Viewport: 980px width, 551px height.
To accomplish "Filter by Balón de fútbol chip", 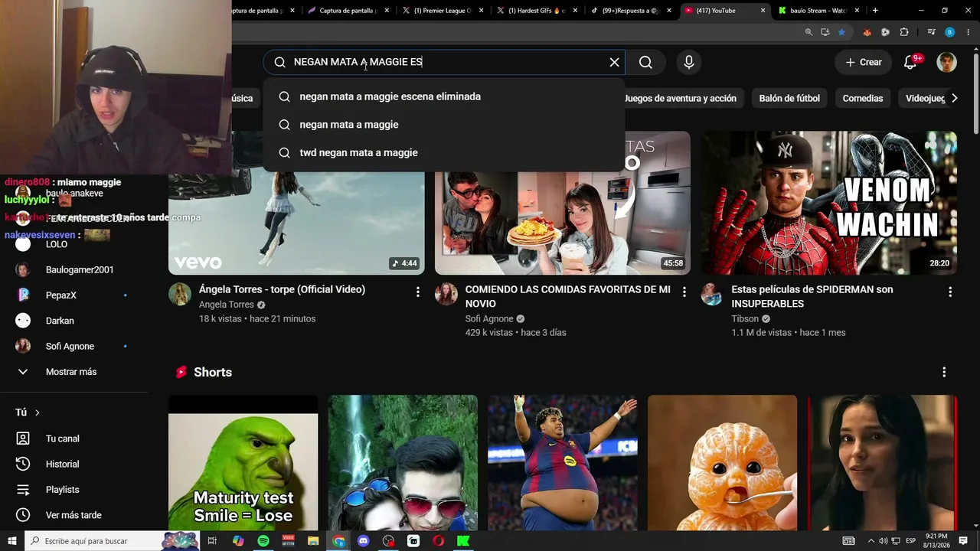I will coord(789,98).
